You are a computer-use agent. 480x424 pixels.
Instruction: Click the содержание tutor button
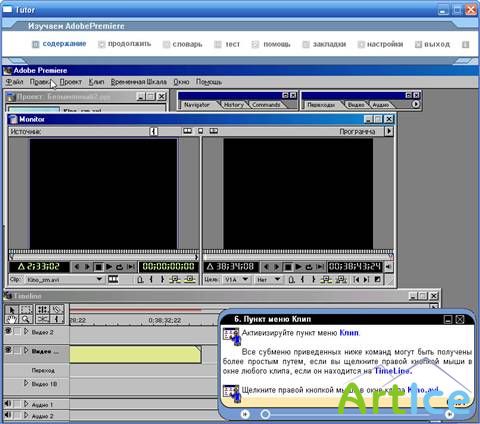pos(59,44)
